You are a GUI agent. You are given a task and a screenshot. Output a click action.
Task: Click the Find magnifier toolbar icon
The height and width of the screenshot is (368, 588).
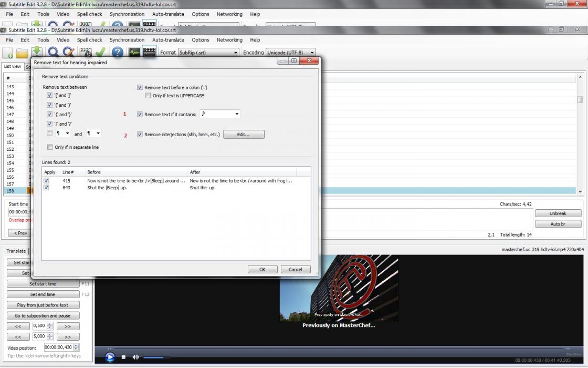(53, 53)
